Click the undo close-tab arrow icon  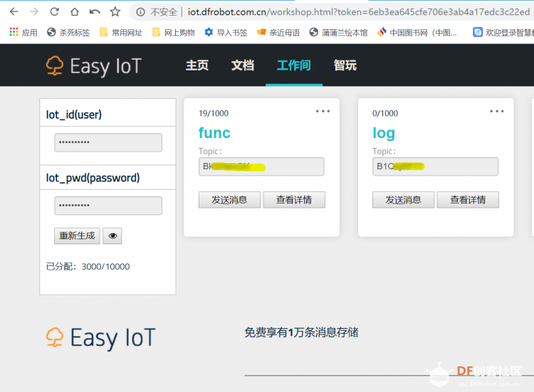95,12
